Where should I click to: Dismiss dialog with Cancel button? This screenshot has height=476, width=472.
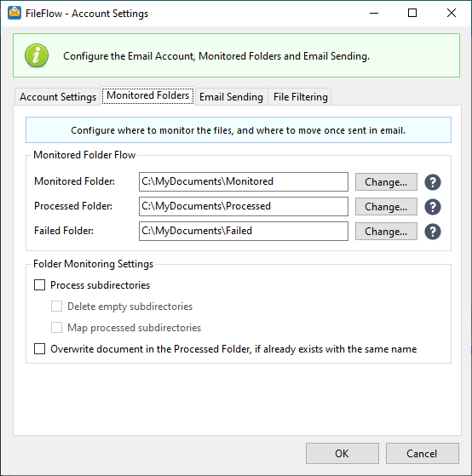[x=423, y=454]
